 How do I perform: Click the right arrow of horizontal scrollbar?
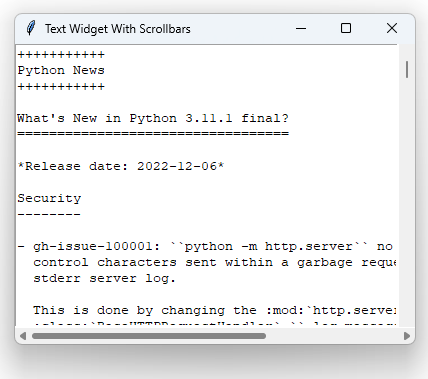click(x=407, y=336)
